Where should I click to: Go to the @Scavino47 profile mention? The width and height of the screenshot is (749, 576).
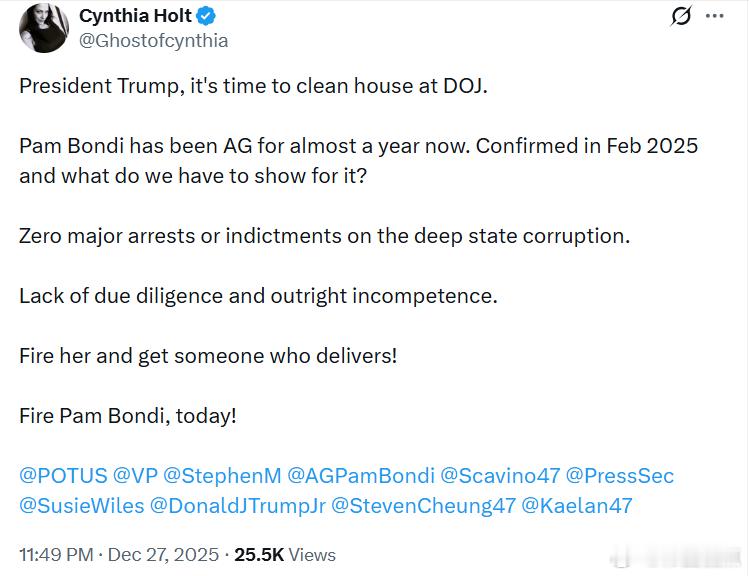click(x=498, y=476)
